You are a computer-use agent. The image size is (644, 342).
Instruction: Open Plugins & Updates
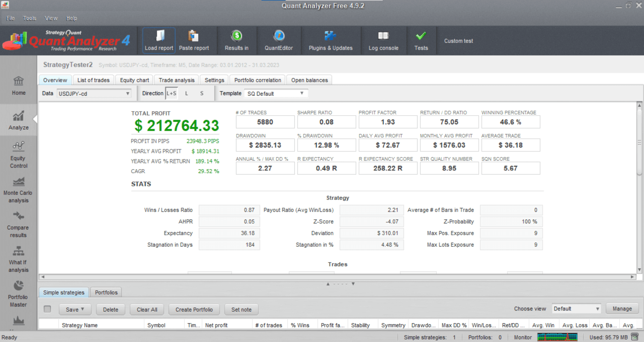click(330, 40)
